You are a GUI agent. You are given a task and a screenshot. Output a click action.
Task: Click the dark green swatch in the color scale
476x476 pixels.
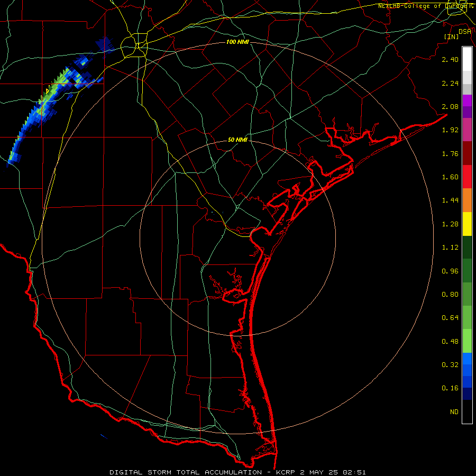(x=467, y=248)
